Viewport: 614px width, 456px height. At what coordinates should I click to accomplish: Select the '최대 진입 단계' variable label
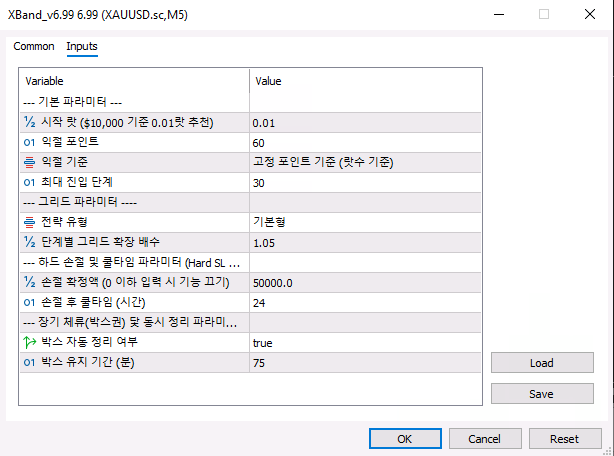tap(77, 182)
